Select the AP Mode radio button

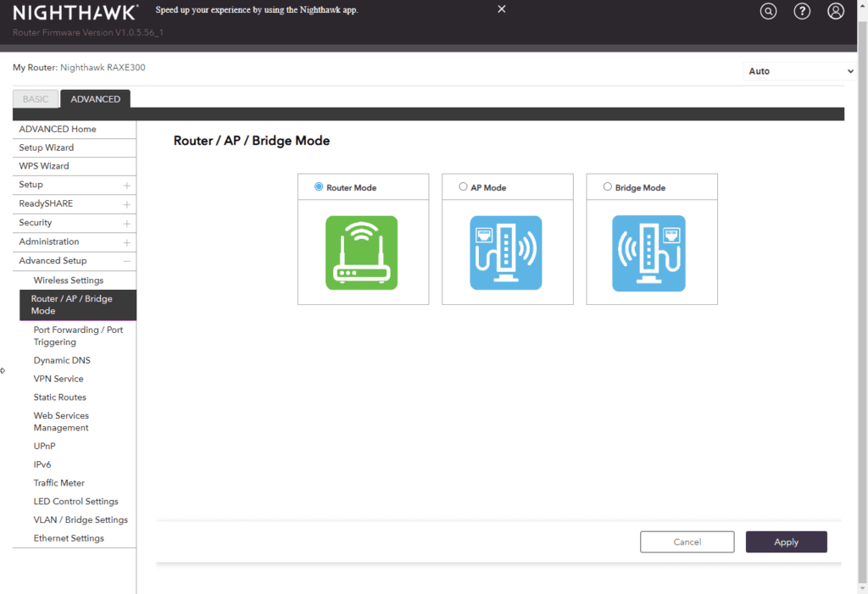coord(463,186)
